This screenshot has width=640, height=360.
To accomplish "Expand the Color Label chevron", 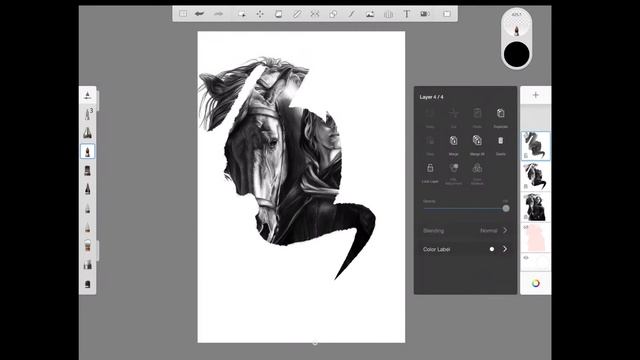I will (505, 249).
